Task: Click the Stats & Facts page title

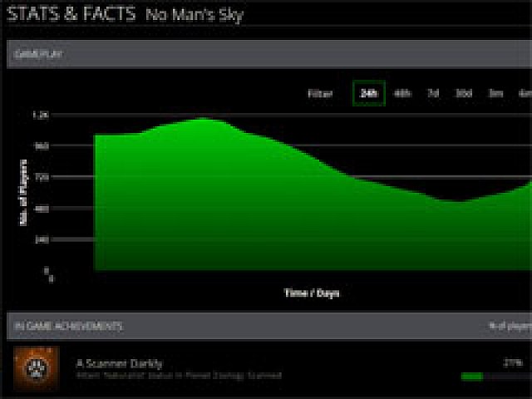Action: tap(71, 15)
